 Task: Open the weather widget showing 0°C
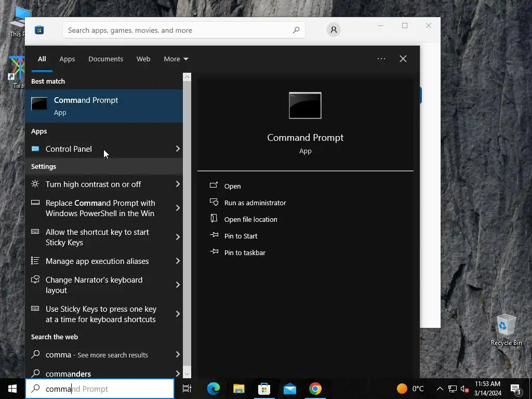click(x=410, y=389)
